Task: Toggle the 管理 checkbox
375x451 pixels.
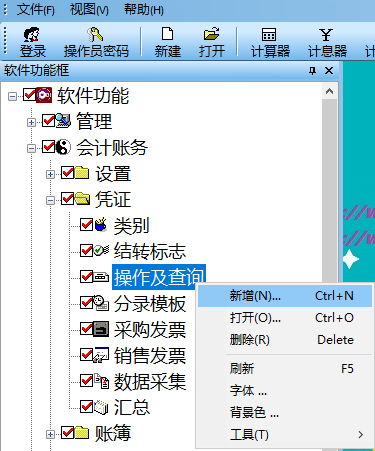Action: pos(48,121)
